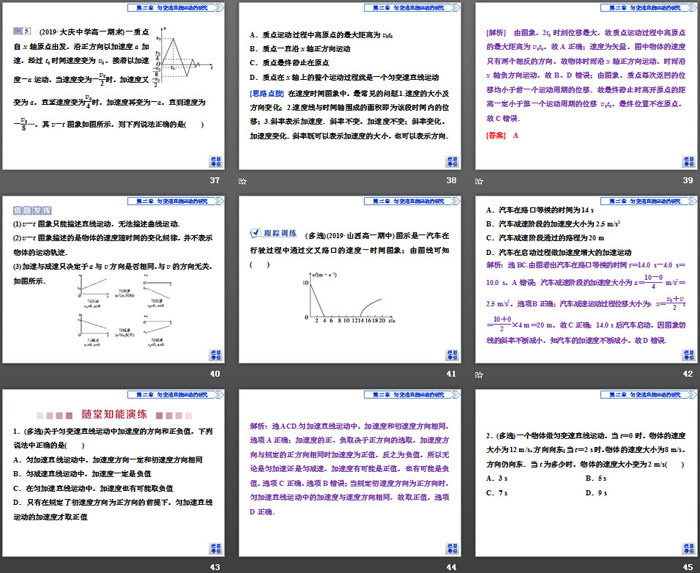The width and height of the screenshot is (700, 573).
Task: Click the animation star below slide 42
Action: [477, 373]
